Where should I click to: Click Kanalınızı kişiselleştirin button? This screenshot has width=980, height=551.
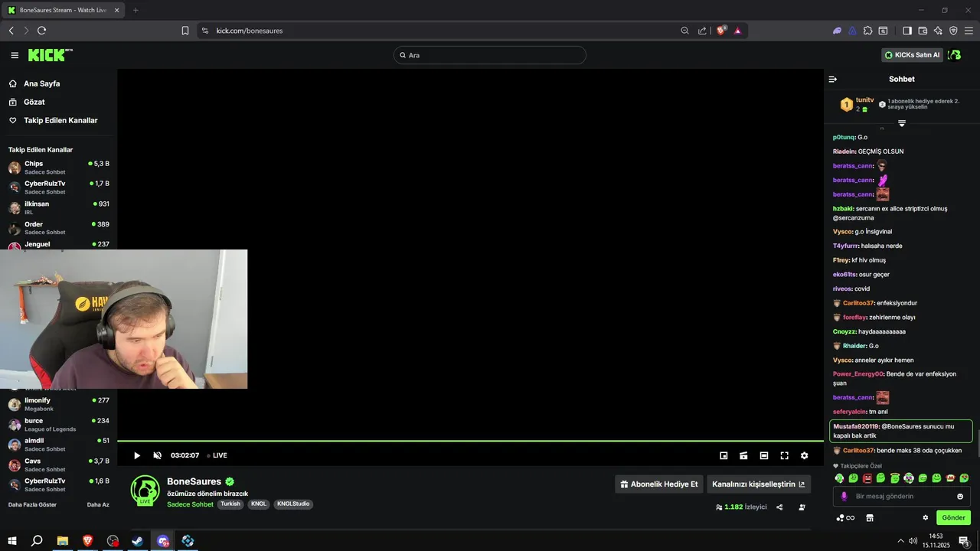(759, 484)
